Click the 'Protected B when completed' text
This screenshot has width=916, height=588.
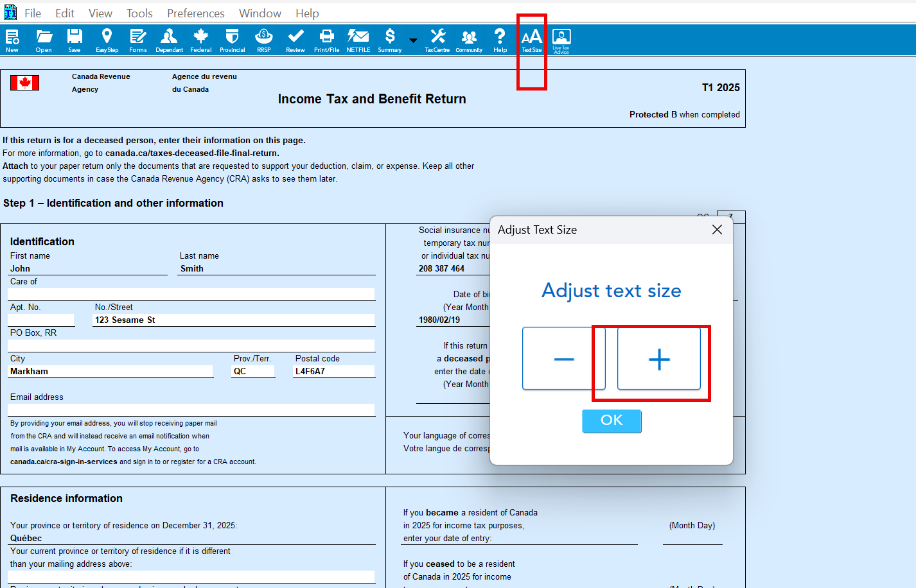coord(685,115)
